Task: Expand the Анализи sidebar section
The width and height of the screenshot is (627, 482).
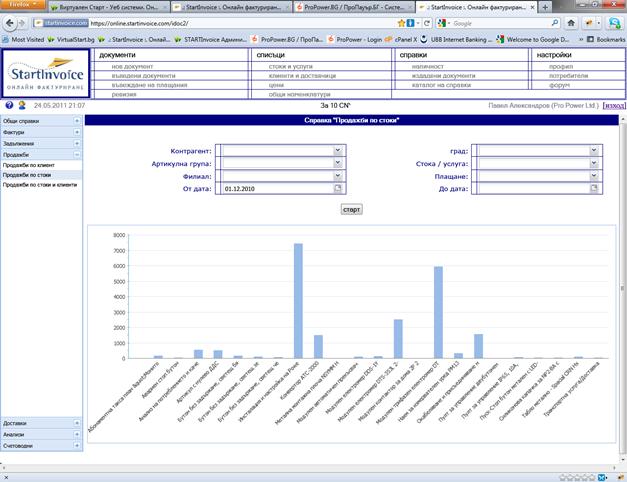Action: click(x=77, y=434)
